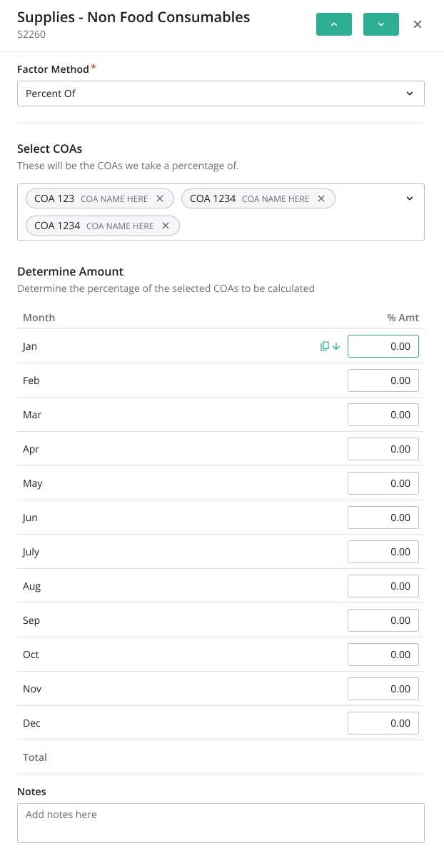This screenshot has height=868, width=444.
Task: Click into the Apr amount box
Action: [x=383, y=449]
